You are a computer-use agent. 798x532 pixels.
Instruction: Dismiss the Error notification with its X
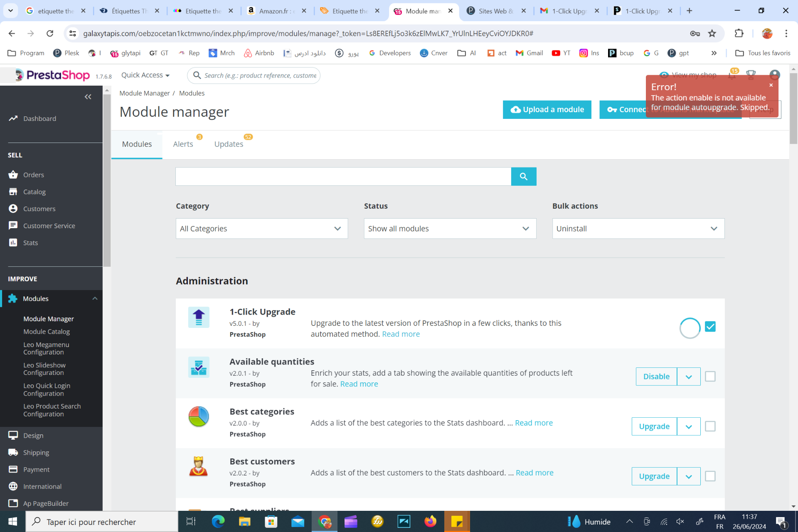click(771, 85)
